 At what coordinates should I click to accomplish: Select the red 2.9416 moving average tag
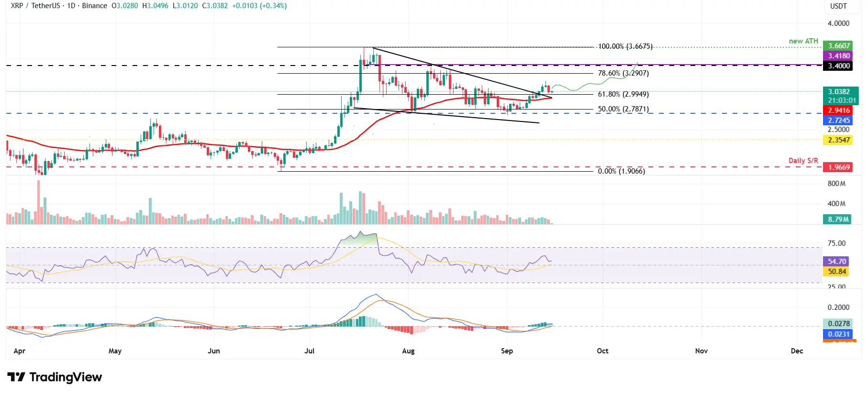click(x=838, y=110)
